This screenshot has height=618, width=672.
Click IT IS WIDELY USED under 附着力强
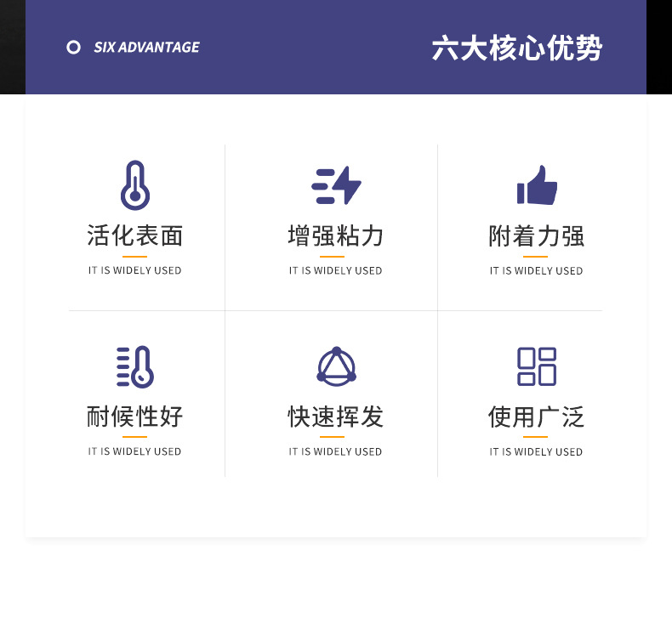pos(537,270)
